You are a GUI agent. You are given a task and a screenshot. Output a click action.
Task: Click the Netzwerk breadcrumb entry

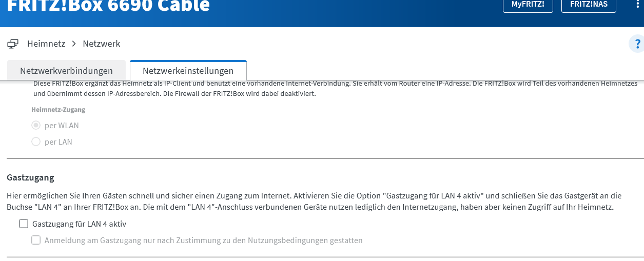(102, 44)
